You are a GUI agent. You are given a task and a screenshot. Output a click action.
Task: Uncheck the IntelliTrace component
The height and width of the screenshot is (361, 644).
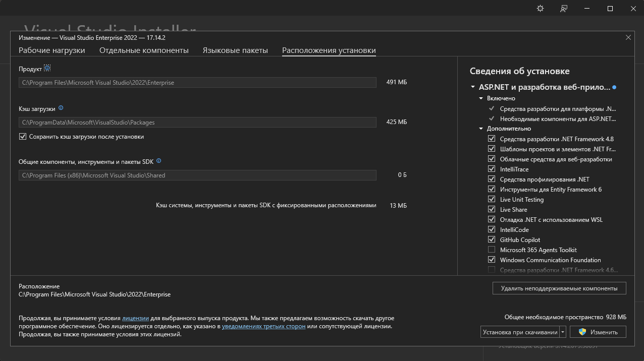[492, 169]
